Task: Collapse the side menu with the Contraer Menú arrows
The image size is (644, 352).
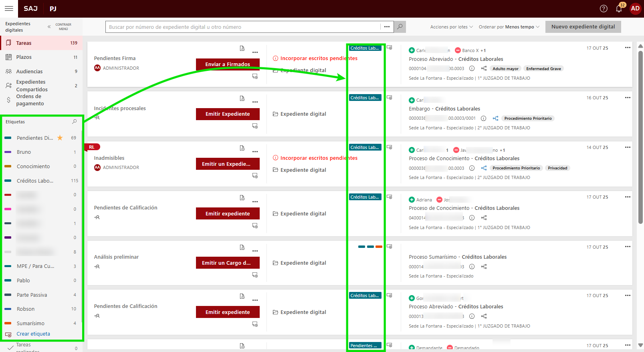Action: (x=49, y=27)
